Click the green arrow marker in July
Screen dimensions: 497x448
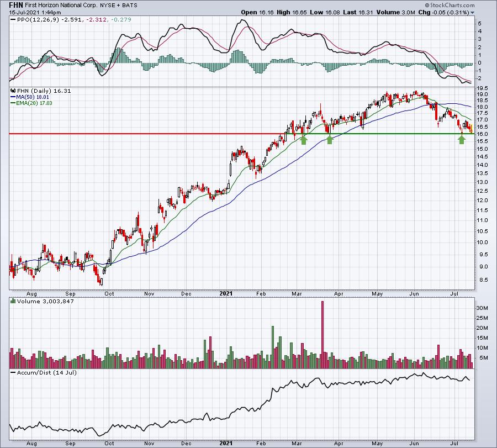[x=462, y=140]
